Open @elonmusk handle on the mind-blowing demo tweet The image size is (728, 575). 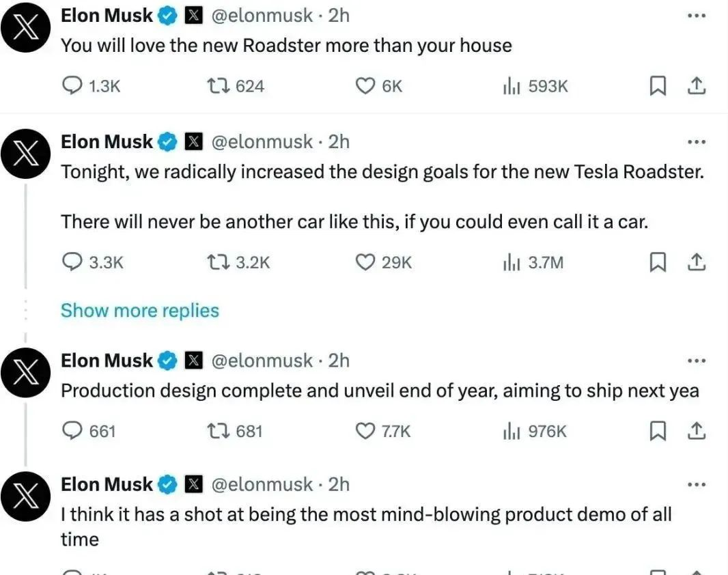(x=262, y=484)
